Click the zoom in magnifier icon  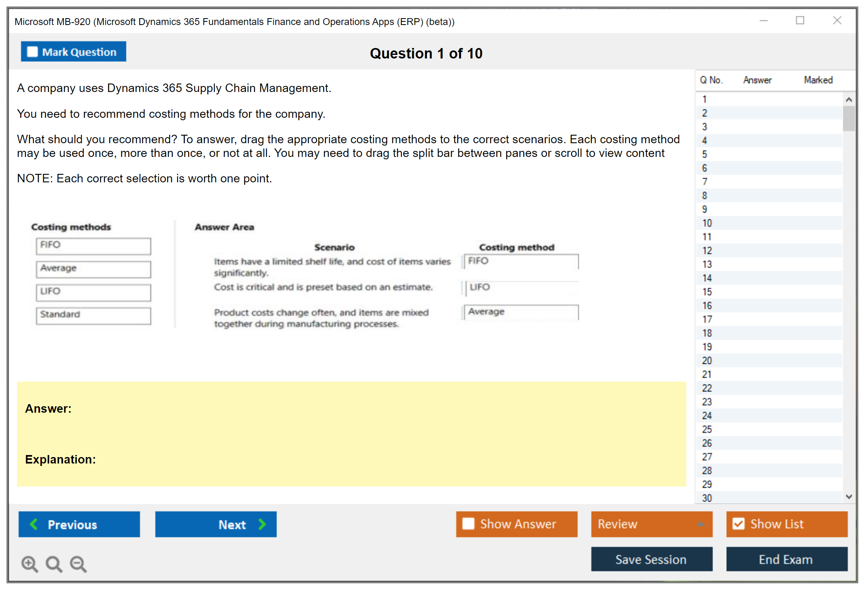[x=29, y=564]
